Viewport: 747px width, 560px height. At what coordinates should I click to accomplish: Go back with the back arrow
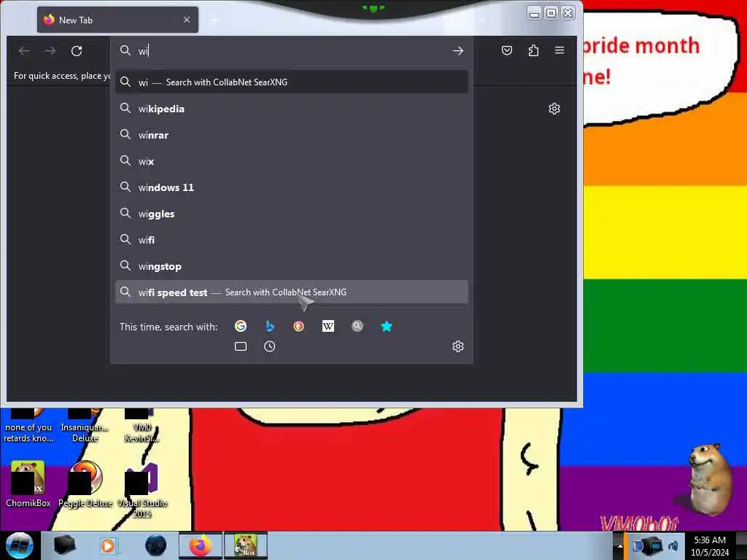pos(24,51)
